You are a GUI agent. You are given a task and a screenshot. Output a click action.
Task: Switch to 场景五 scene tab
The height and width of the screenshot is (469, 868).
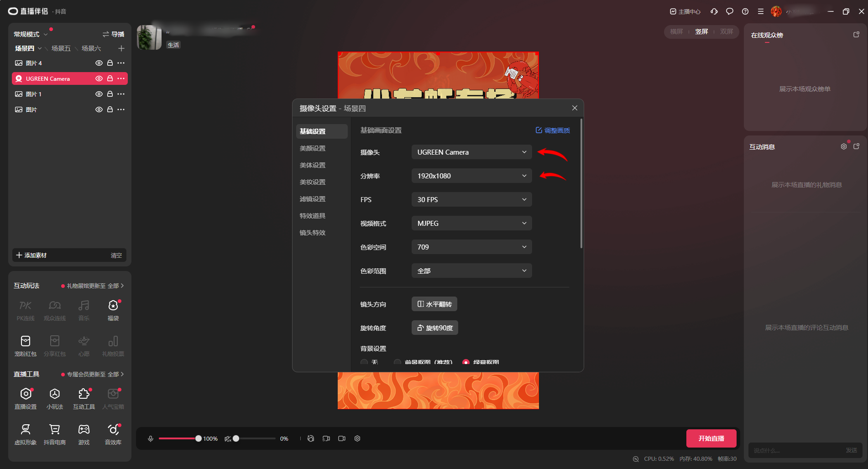coord(61,48)
